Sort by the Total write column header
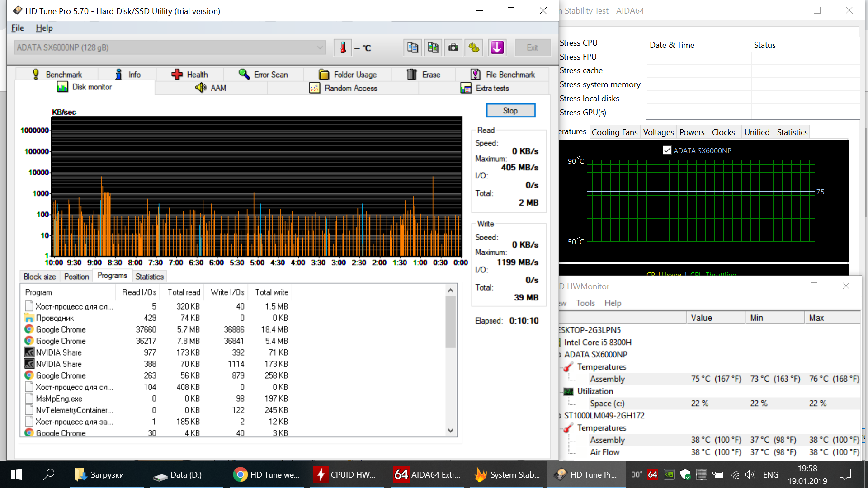 (x=271, y=292)
